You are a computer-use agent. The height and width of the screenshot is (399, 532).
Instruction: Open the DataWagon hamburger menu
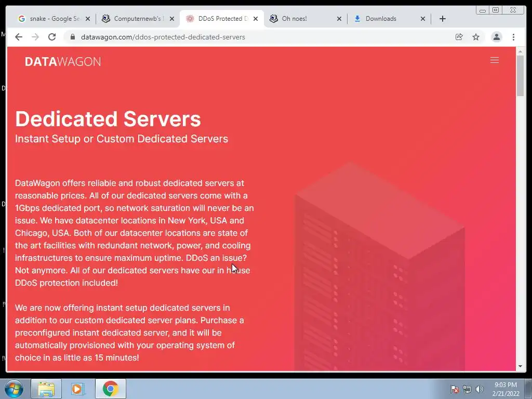[495, 60]
